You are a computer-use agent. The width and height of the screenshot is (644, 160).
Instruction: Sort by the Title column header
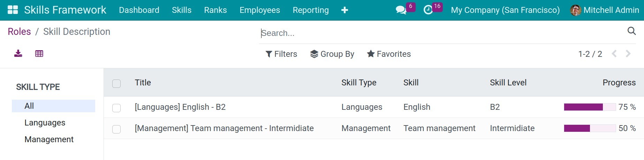(x=143, y=83)
